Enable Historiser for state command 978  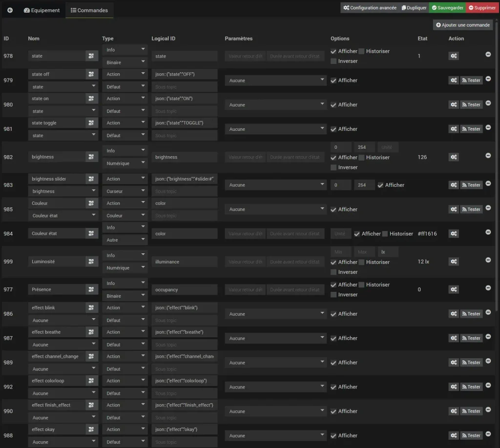[362, 51]
